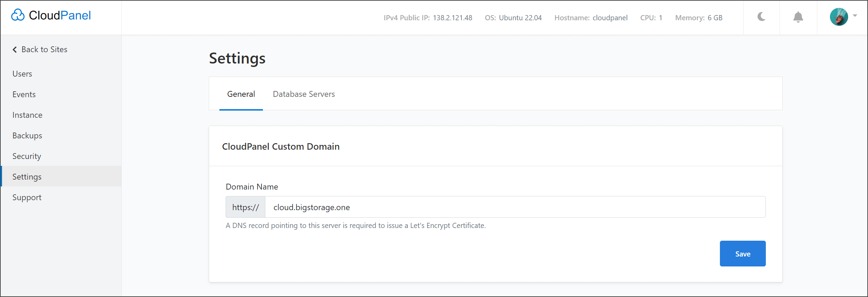Click the CPU: 1 text
Viewport: 868px width, 297px height.
tap(651, 18)
